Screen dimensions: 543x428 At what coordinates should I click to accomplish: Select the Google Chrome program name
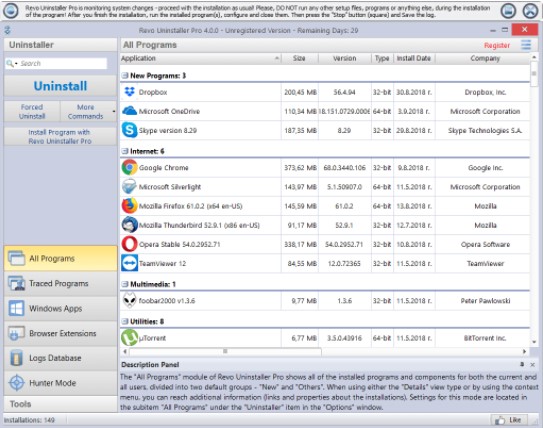point(163,168)
